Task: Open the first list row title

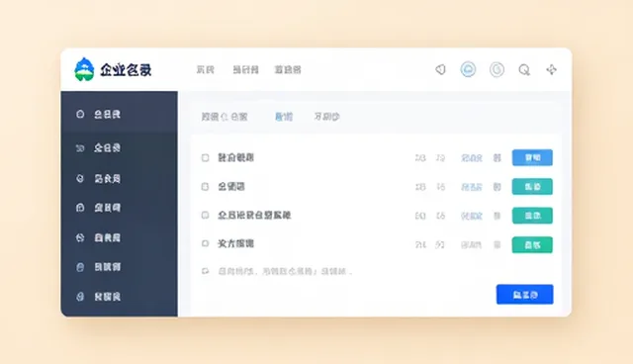Action: (235, 157)
